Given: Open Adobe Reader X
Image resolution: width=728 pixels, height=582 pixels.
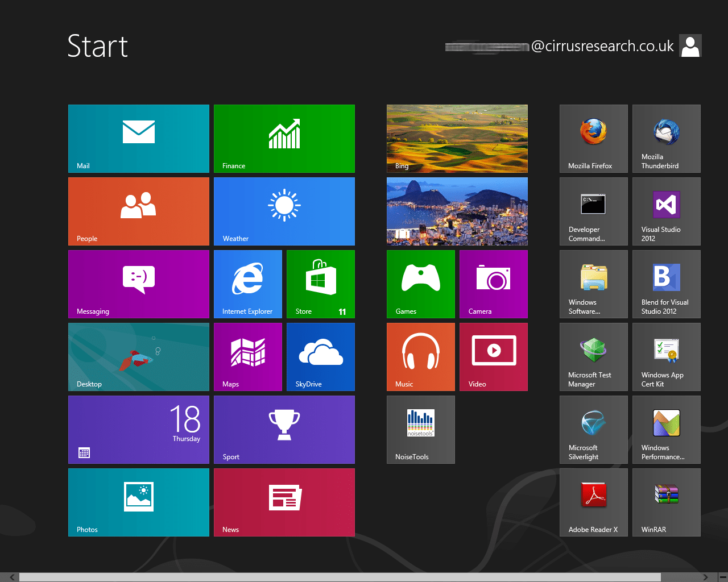Looking at the screenshot, I should pos(594,502).
